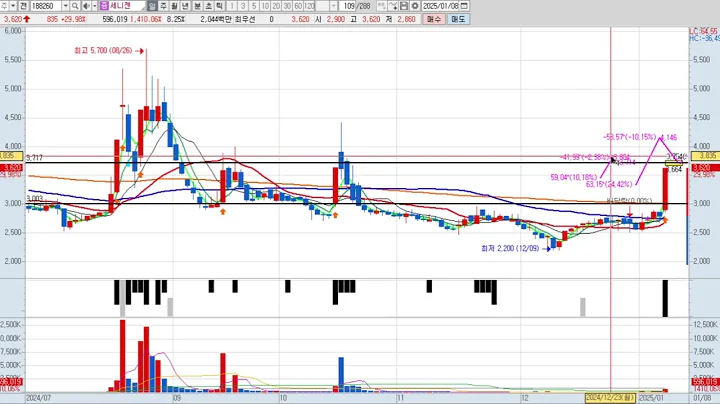This screenshot has height=404, width=720.
Task: Click the chart compare icon beside bar count
Action: [382, 6]
